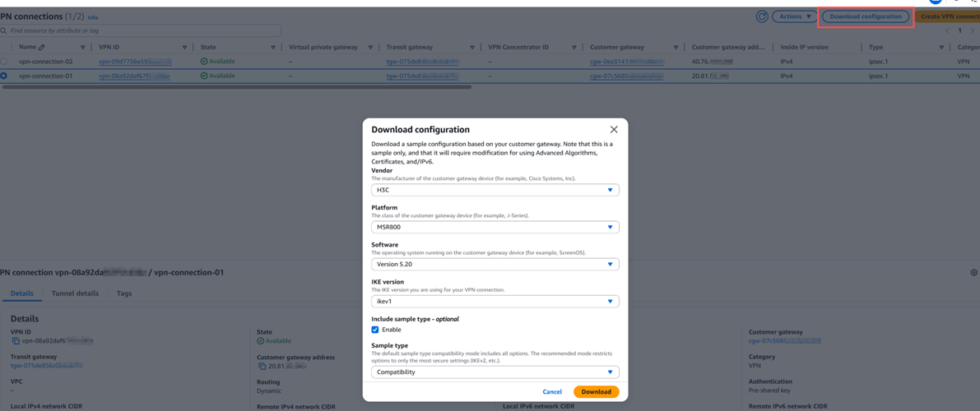
Task: Open the Tags tab
Action: tap(124, 293)
